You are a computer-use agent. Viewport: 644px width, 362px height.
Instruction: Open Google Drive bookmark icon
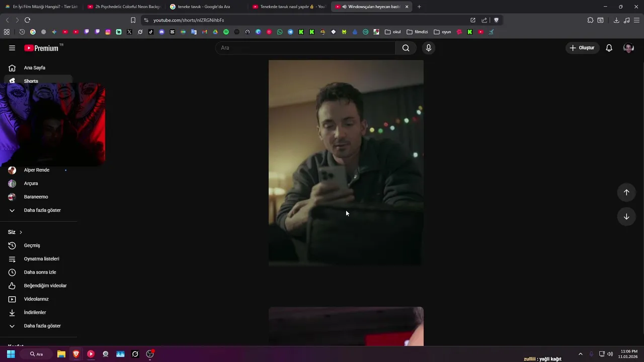tap(215, 32)
